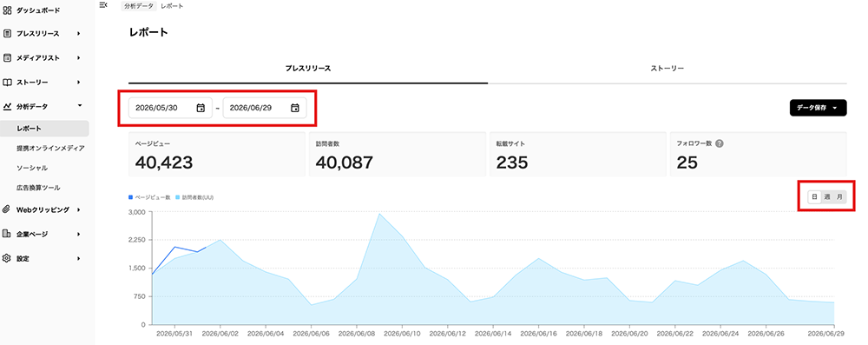Open the データ保存 dropdown button
Image resolution: width=868 pixels, height=345 pixels.
click(818, 108)
